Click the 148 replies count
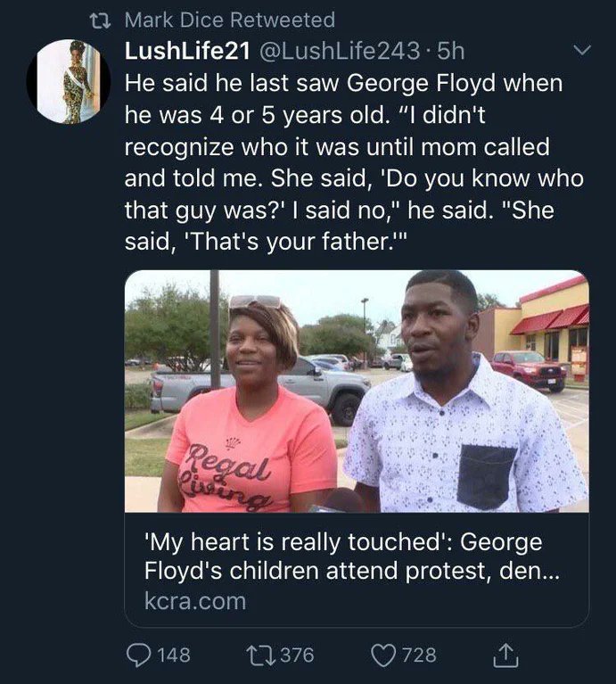 [x=174, y=655]
